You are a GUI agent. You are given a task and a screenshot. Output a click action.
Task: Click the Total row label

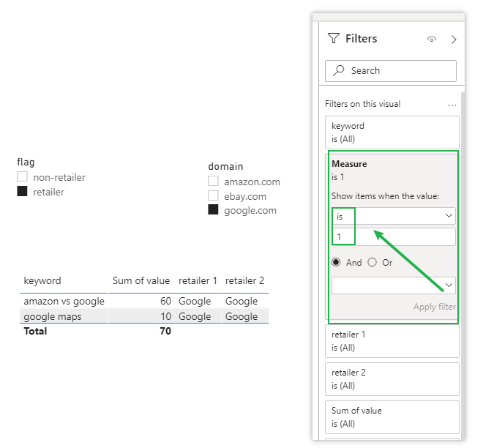35,331
